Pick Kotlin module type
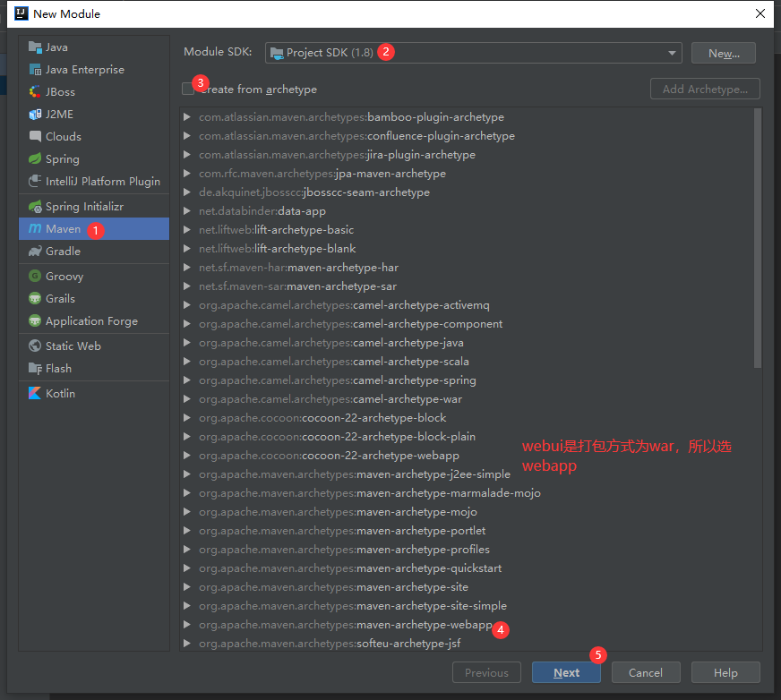781x700 pixels. coord(94,393)
